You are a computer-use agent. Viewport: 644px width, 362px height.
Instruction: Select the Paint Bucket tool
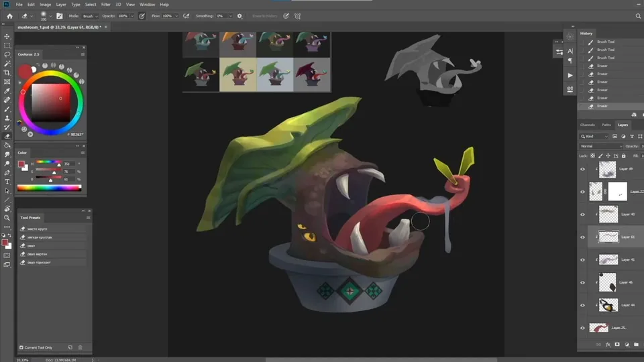click(7, 145)
